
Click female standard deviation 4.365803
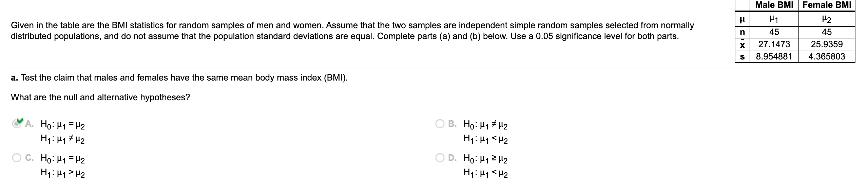pyautogui.click(x=827, y=56)
